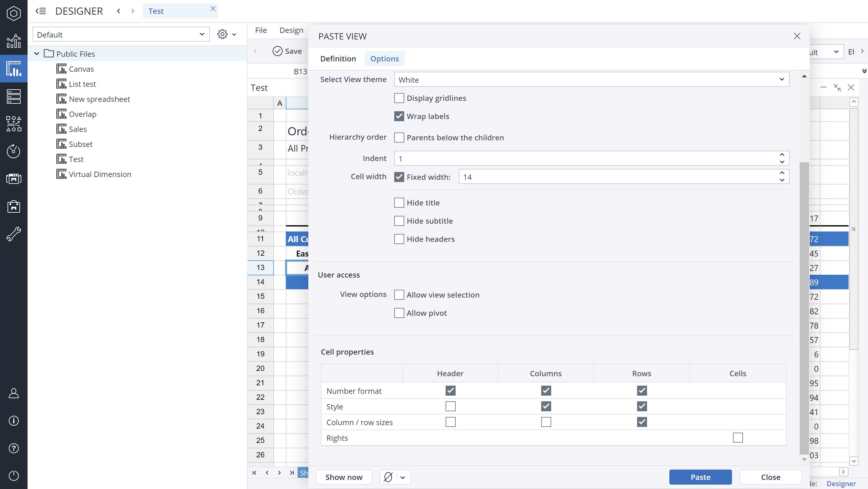Enable Display gridlines checkbox
The height and width of the screenshot is (489, 868).
pos(399,98)
